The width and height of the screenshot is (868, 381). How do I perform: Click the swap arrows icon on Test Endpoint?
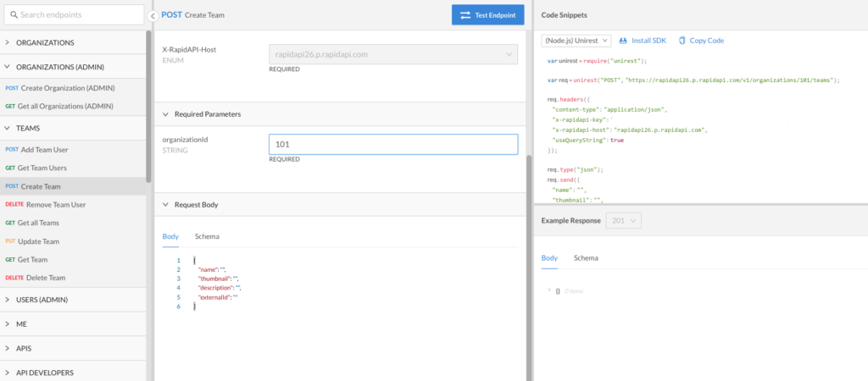(465, 15)
